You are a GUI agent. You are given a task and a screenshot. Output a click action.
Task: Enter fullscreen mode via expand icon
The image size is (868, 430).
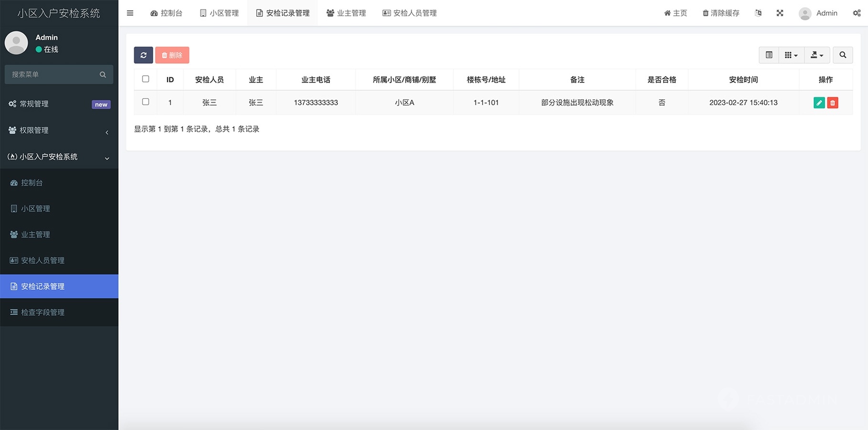[x=780, y=13]
